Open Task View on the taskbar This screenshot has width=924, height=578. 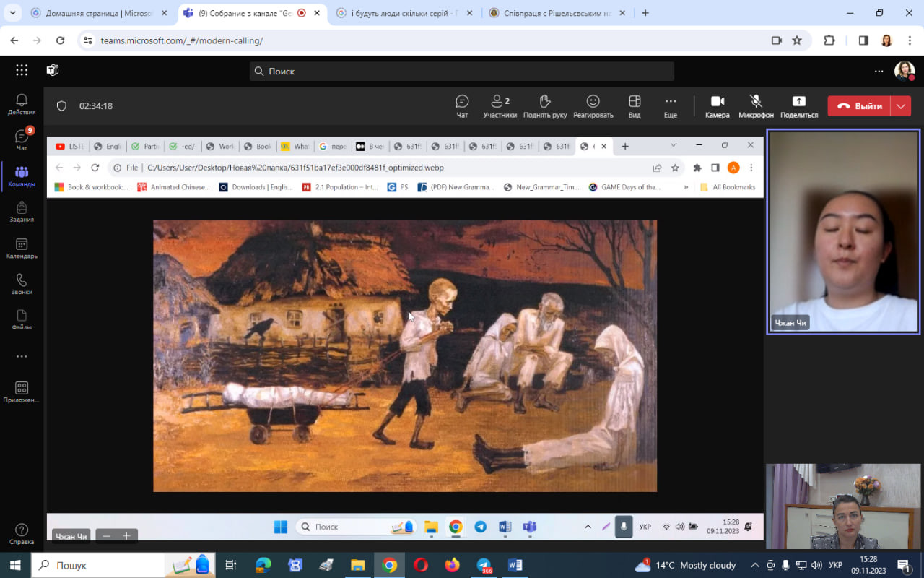pyautogui.click(x=231, y=565)
